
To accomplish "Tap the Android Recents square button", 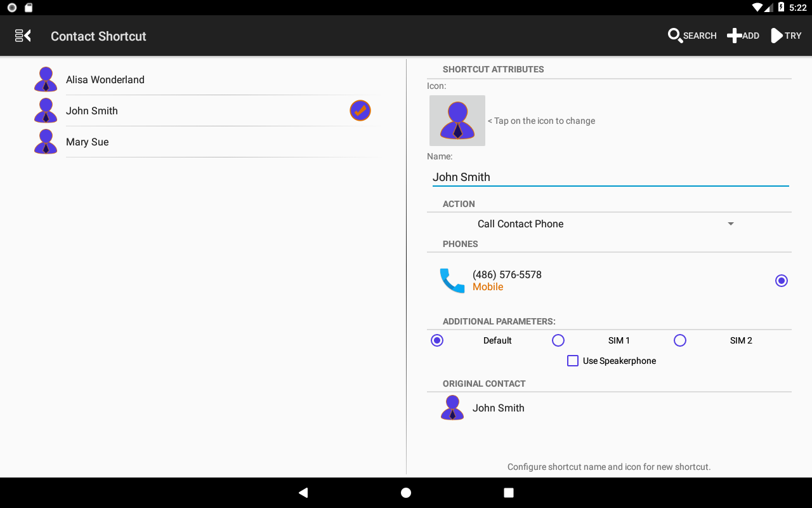I will pyautogui.click(x=508, y=493).
